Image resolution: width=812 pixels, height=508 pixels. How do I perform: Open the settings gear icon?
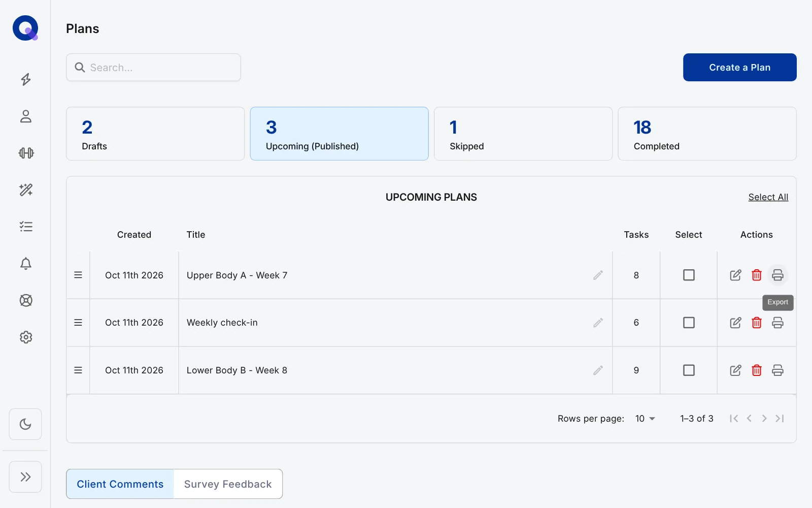26,337
